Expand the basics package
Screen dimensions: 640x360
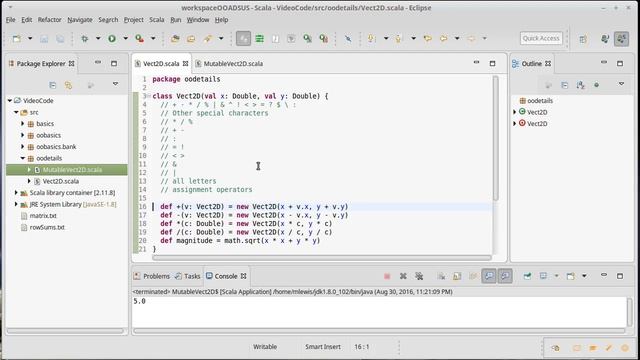[23, 123]
